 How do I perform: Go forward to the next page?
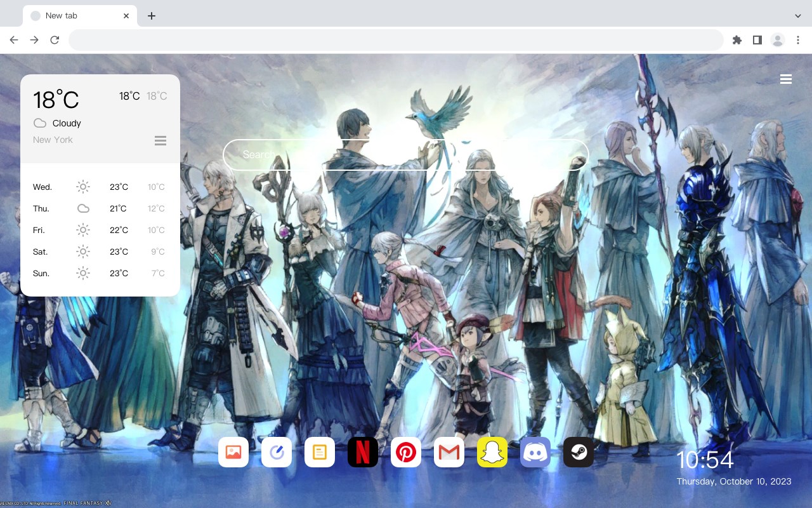(34, 40)
